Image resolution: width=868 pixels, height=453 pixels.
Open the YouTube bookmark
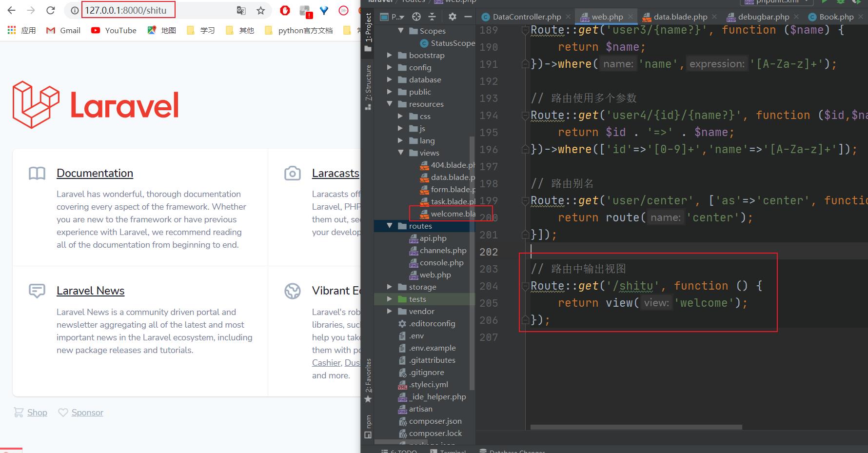pos(114,30)
